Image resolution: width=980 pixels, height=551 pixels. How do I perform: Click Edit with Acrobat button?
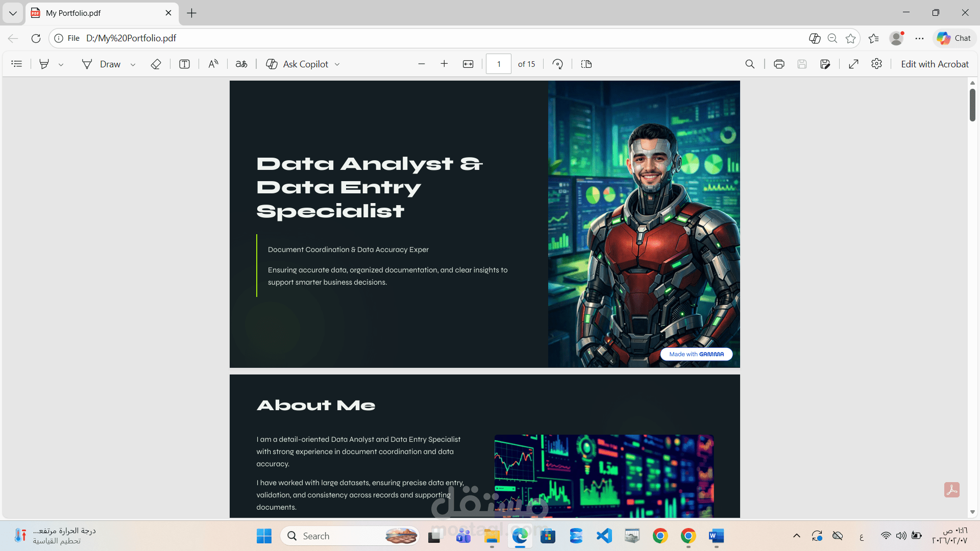pos(934,64)
